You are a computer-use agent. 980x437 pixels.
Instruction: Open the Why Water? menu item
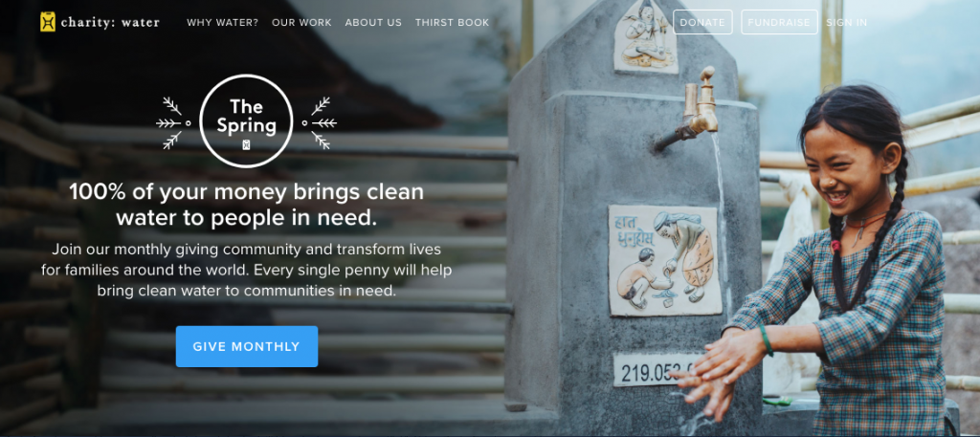pyautogui.click(x=222, y=23)
